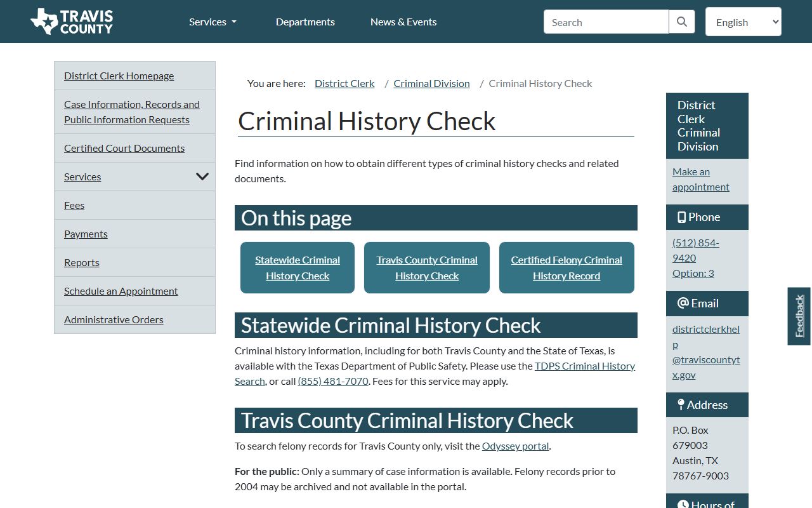Open Departments in top navigation
The height and width of the screenshot is (508, 812).
click(305, 22)
